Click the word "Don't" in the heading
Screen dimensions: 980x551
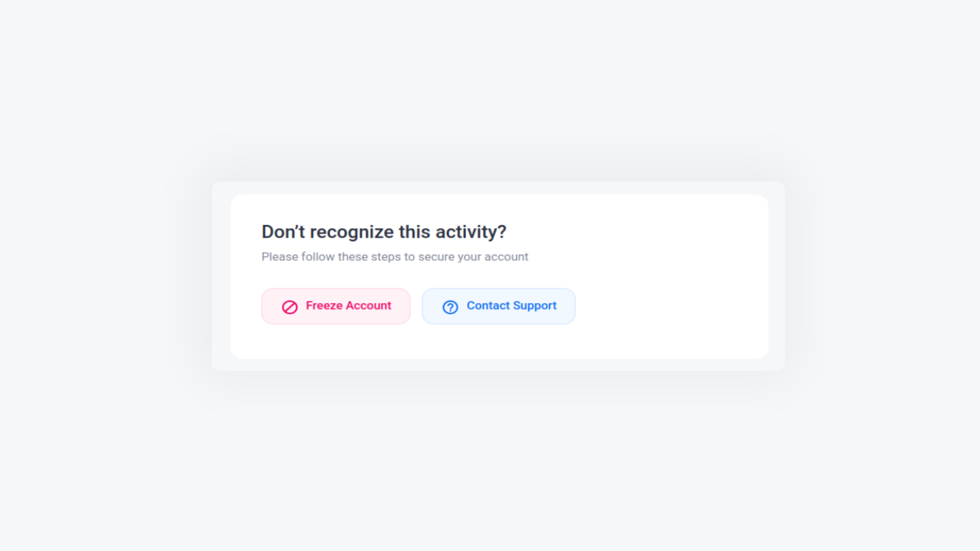point(283,232)
